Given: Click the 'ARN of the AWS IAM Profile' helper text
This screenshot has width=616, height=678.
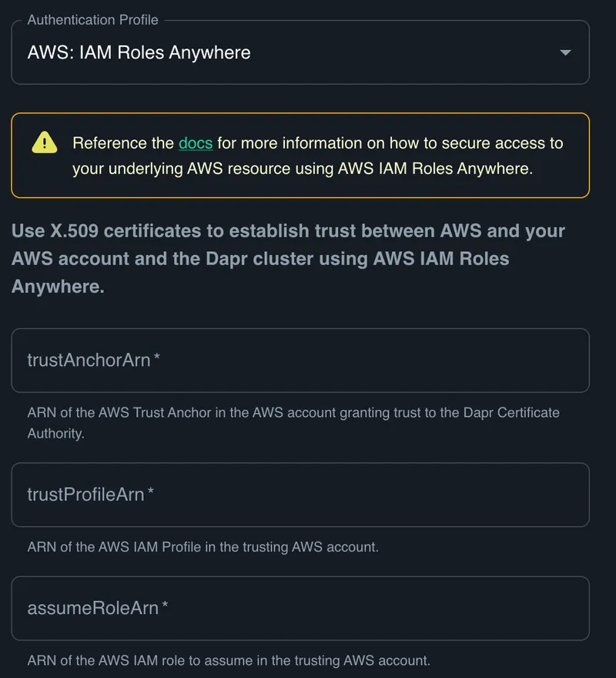Looking at the screenshot, I should [x=203, y=548].
